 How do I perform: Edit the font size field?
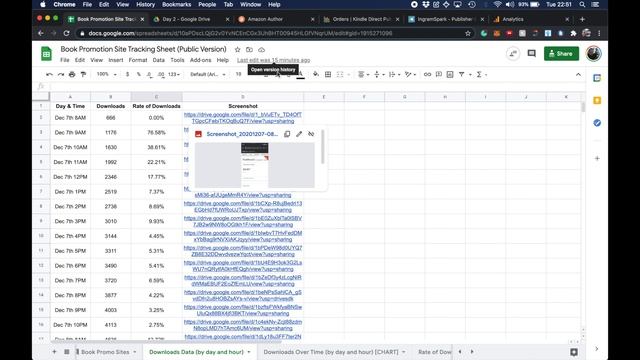click(x=238, y=75)
